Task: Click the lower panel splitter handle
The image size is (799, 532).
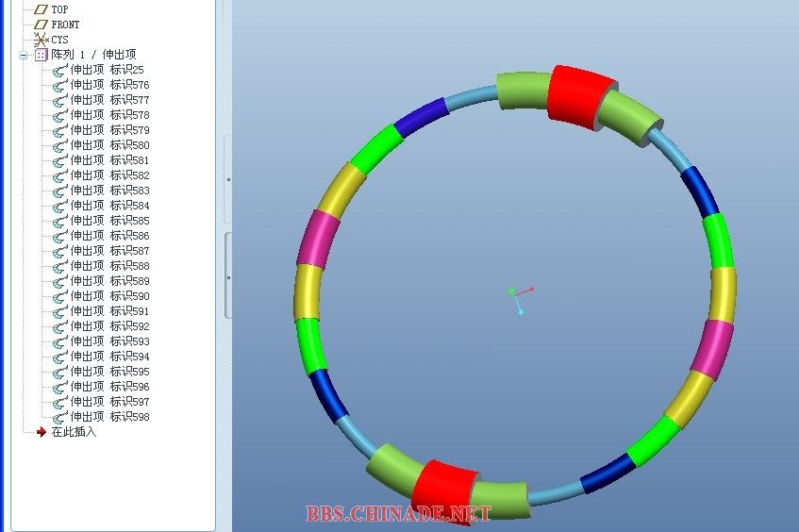Action: pyautogui.click(x=227, y=276)
